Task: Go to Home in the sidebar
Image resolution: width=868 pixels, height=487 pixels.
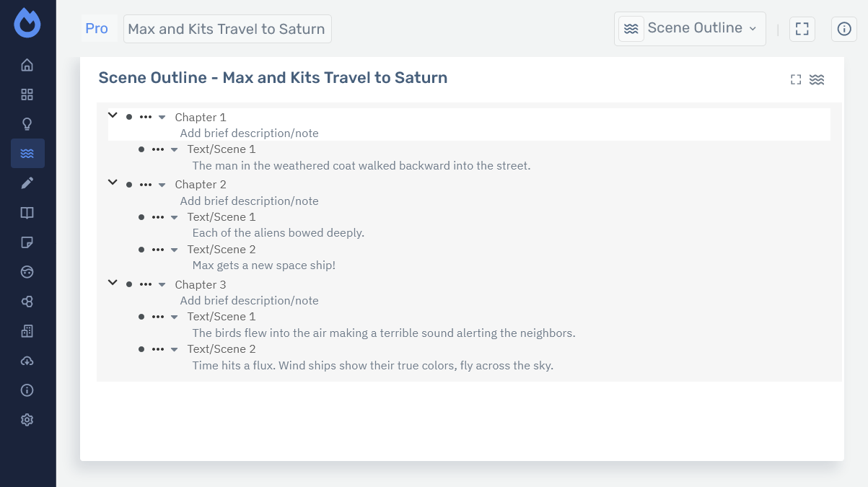Action: tap(27, 66)
